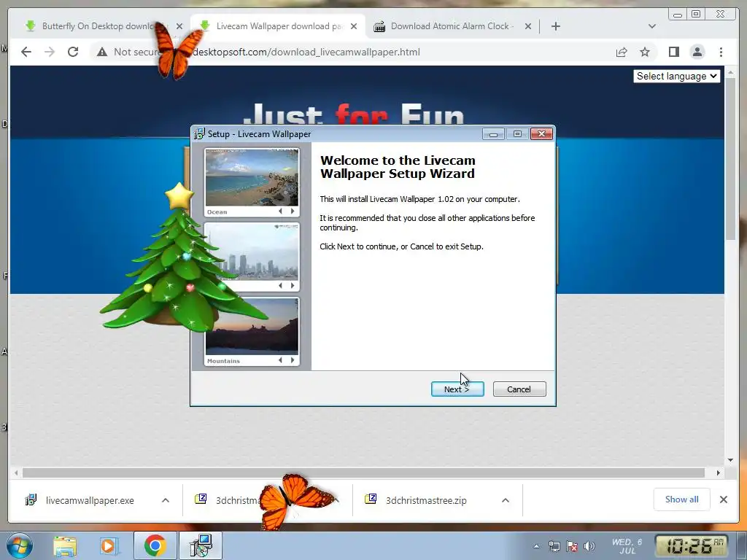Viewport: 747px width, 560px height.
Task: Show hidden system tray icons
Action: point(536,547)
